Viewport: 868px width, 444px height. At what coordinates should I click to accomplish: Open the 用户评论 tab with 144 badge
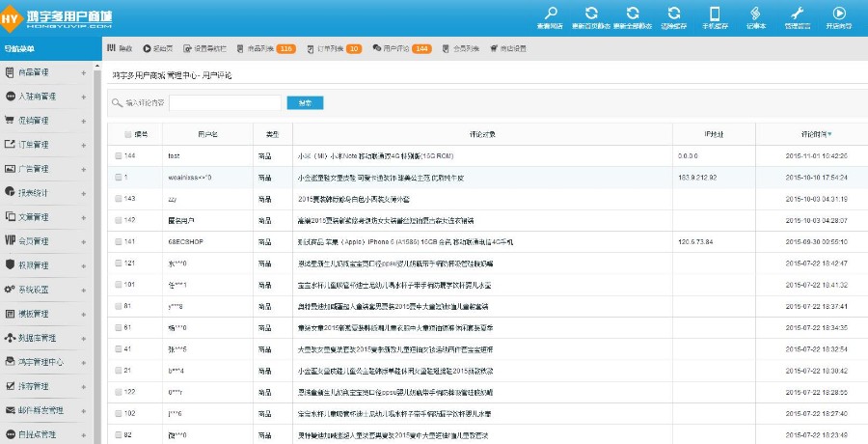tap(402, 49)
